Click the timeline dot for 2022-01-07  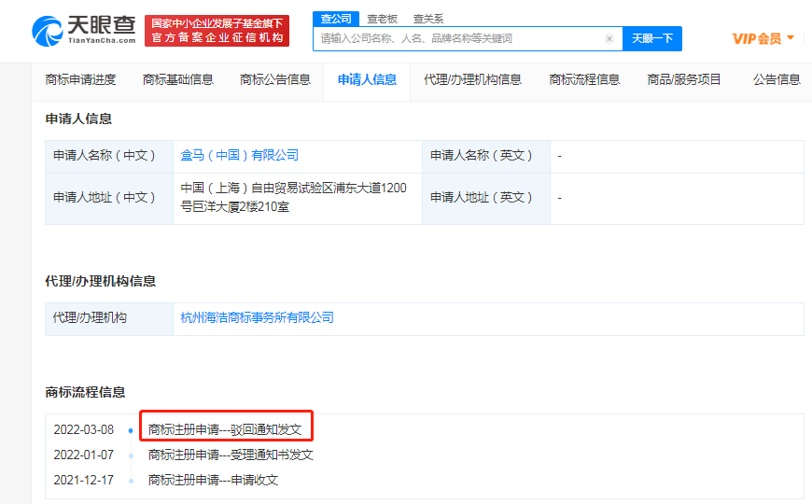point(131,455)
